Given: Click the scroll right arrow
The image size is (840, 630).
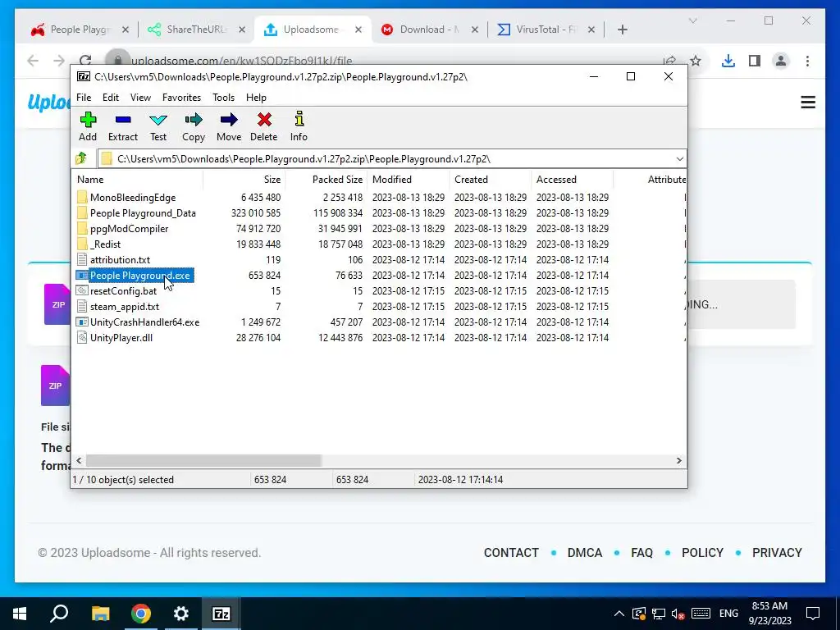Looking at the screenshot, I should point(678,461).
